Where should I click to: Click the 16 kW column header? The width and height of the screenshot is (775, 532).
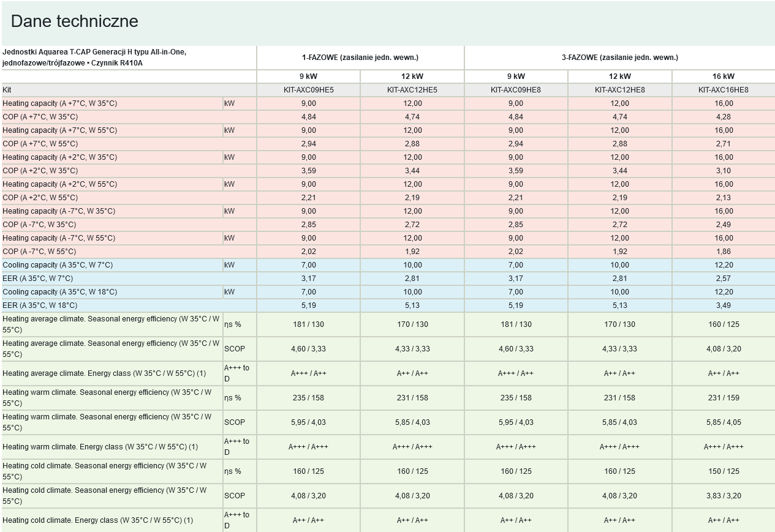click(723, 77)
